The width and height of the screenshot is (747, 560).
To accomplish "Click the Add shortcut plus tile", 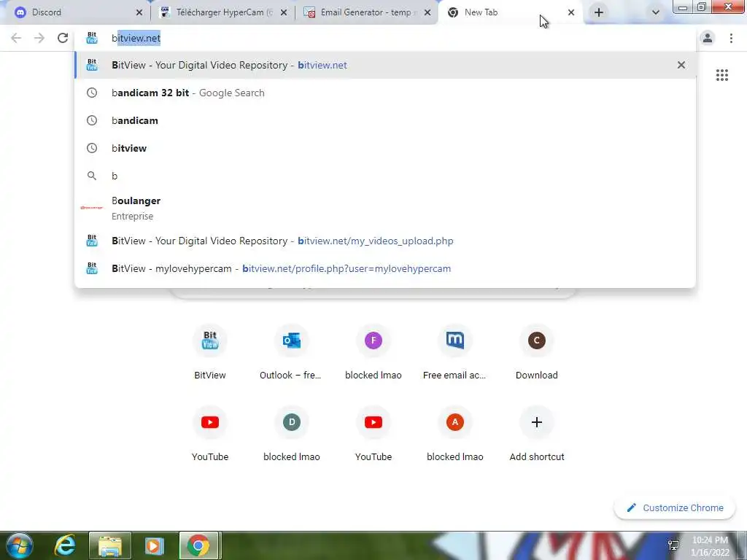I will [x=537, y=433].
